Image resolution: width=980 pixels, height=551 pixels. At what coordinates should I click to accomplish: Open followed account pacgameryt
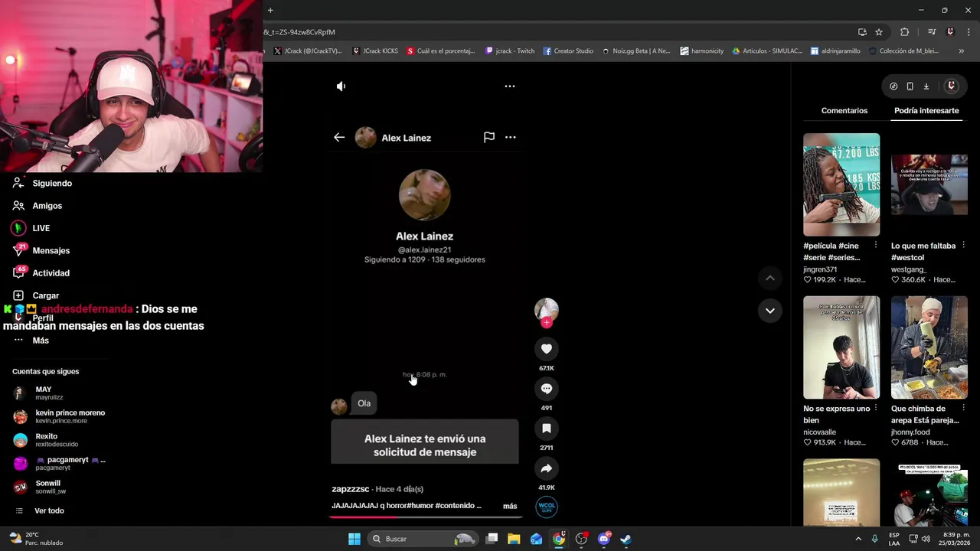click(60, 464)
